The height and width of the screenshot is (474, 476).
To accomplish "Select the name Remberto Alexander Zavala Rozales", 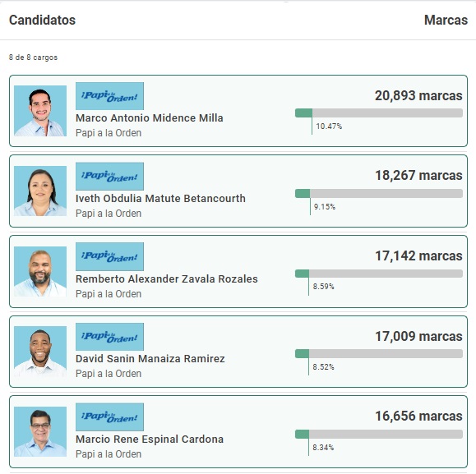I will [x=167, y=278].
